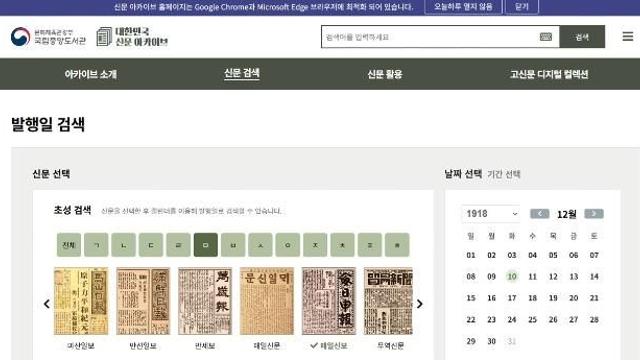Click the 대한민국 신문 아카이브 logo

click(x=132, y=37)
